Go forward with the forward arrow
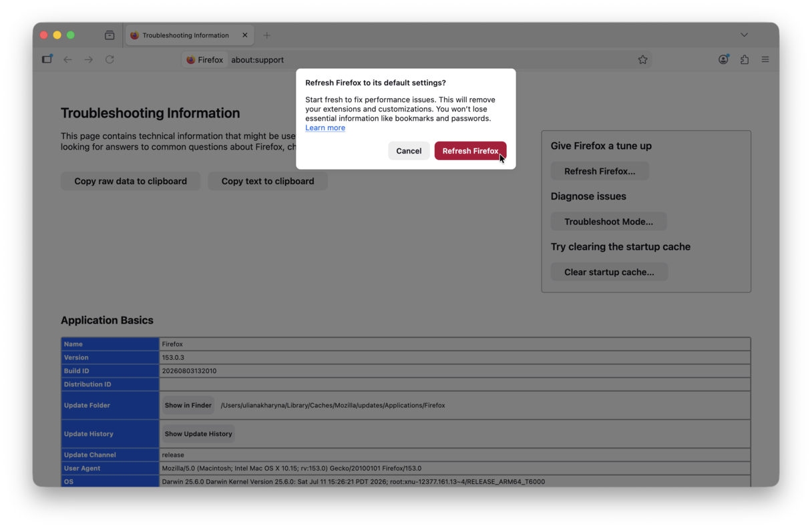 pos(88,59)
